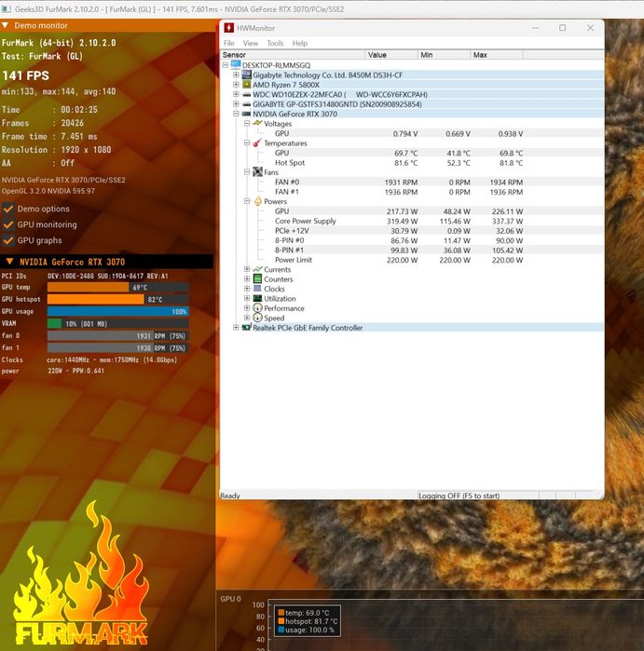Click the VRAM 10% usage bar

118,323
